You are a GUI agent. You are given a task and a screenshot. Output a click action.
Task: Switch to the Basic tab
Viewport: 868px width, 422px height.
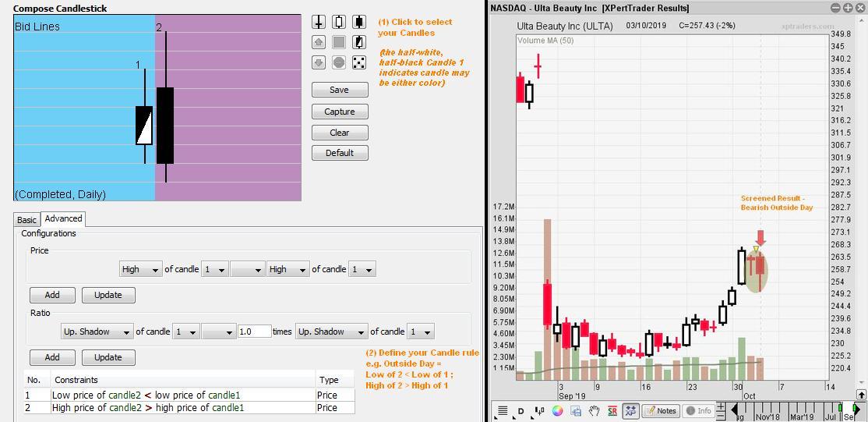pyautogui.click(x=26, y=220)
